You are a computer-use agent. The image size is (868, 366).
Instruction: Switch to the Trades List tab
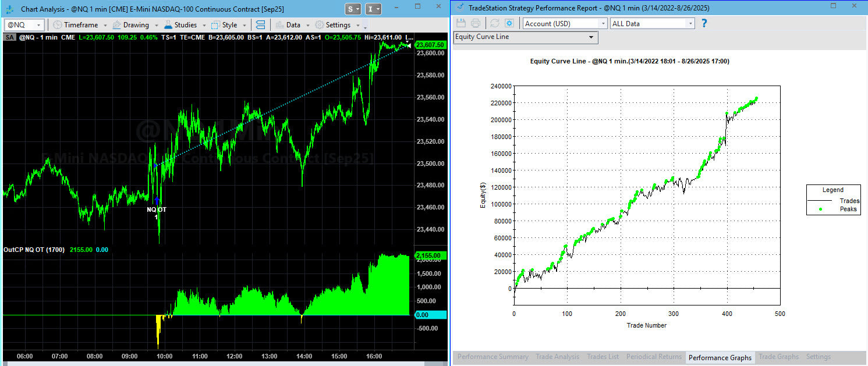pyautogui.click(x=603, y=357)
